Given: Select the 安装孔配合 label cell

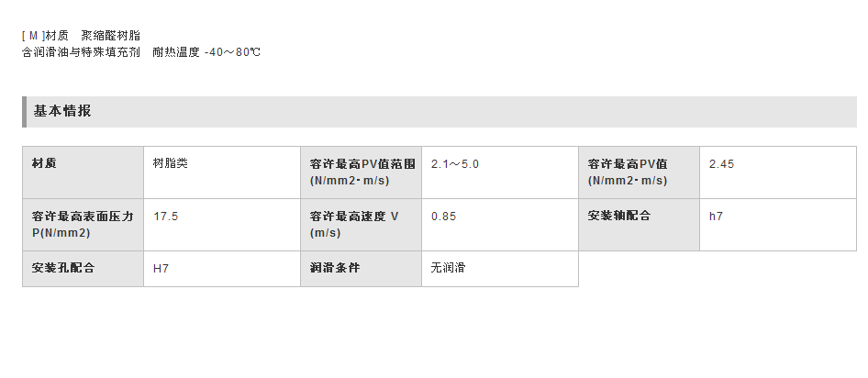Looking at the screenshot, I should [83, 269].
